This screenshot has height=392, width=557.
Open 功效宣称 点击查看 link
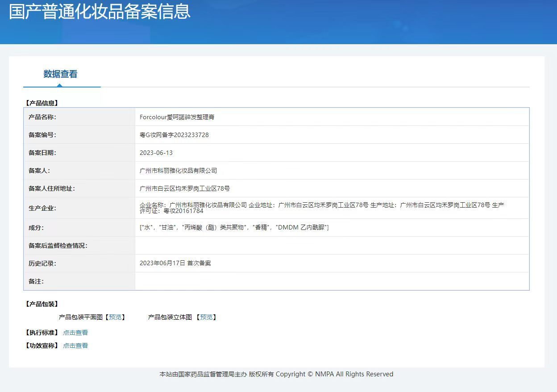pos(75,346)
